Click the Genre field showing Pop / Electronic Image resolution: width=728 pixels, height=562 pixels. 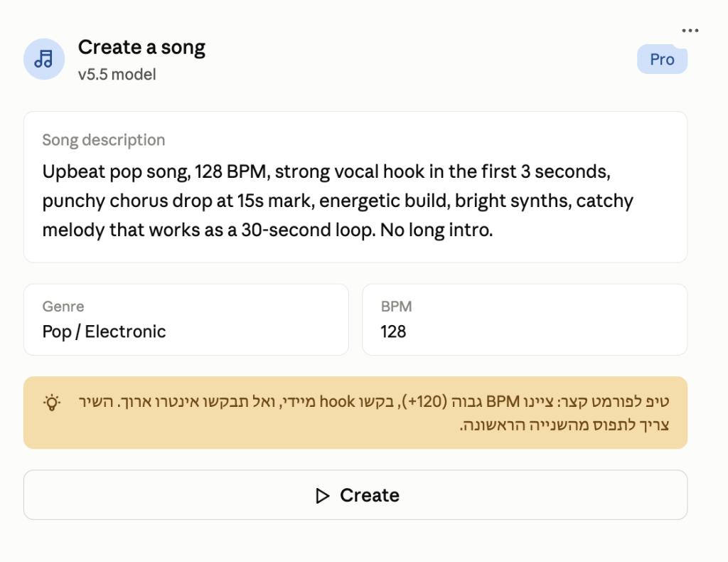[186, 319]
